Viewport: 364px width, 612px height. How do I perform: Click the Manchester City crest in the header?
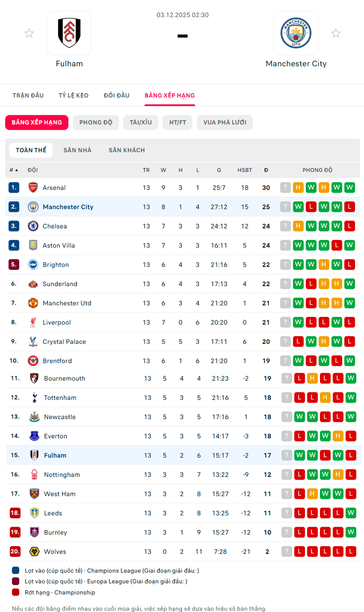point(296,33)
